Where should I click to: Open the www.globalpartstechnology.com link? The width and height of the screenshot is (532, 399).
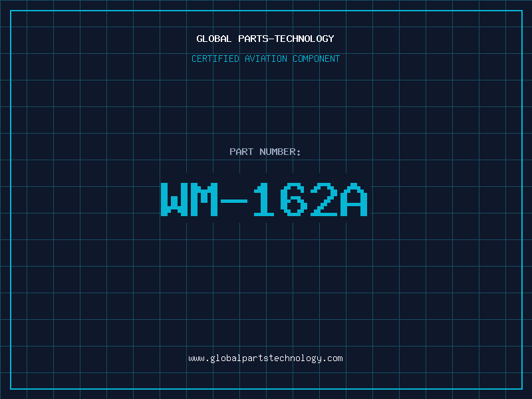click(265, 358)
